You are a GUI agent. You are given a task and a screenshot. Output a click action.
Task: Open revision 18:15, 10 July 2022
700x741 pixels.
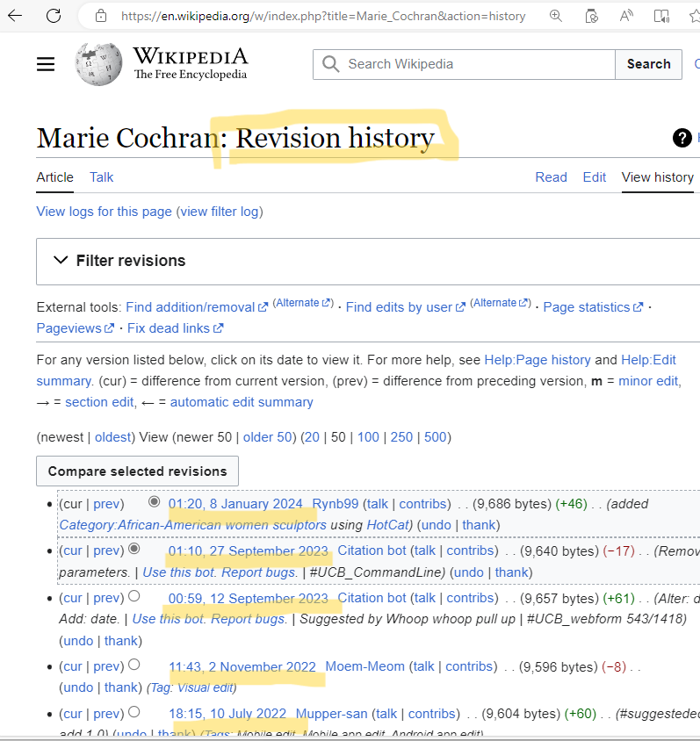coord(227,714)
